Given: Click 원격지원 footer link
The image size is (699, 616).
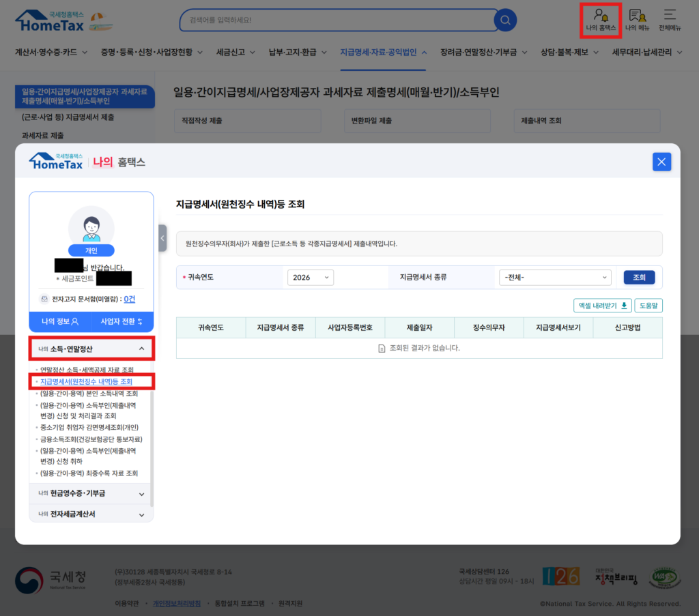Looking at the screenshot, I should coord(290,604).
